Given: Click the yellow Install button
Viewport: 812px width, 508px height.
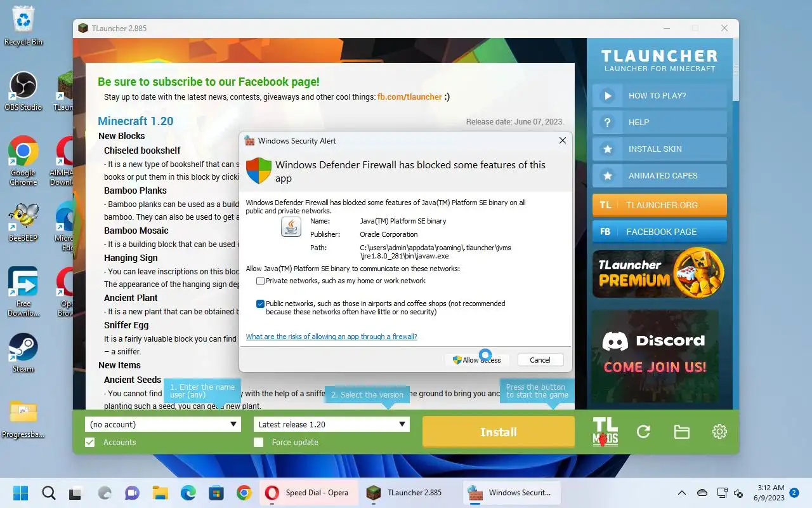Looking at the screenshot, I should 499,432.
